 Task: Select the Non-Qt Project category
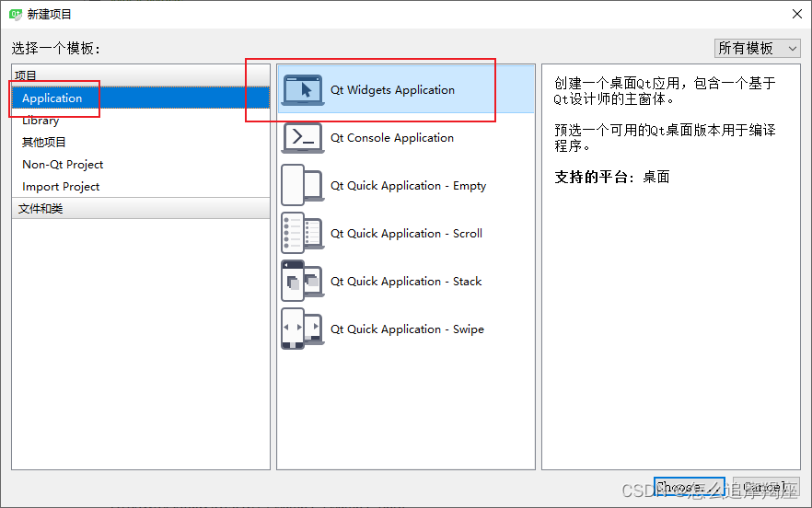[x=141, y=164]
